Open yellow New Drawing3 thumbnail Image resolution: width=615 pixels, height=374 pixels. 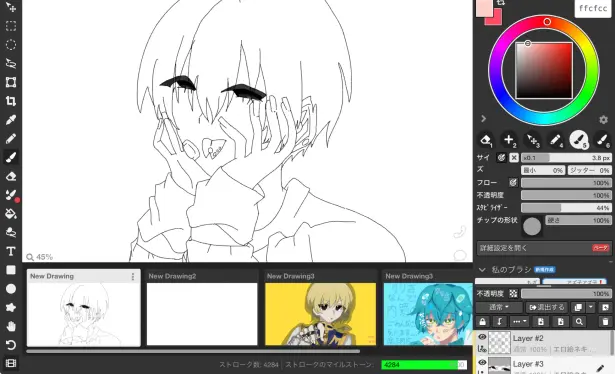coord(320,314)
